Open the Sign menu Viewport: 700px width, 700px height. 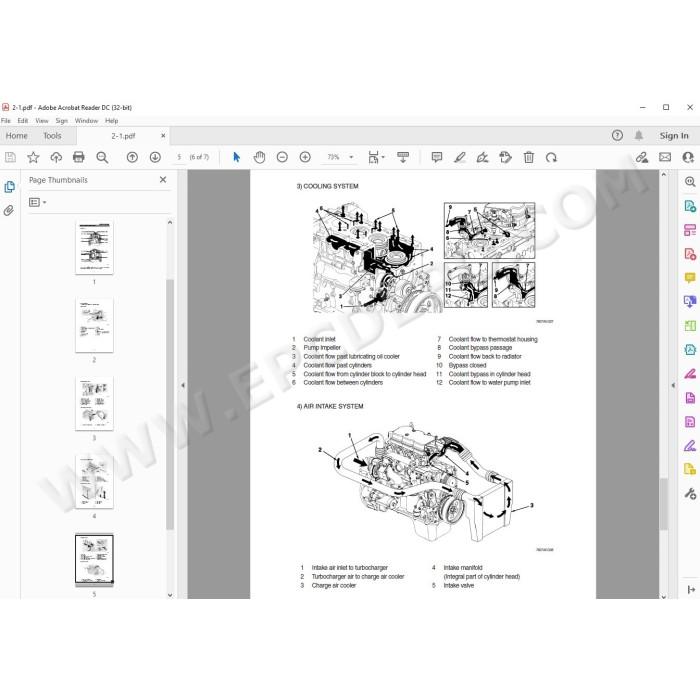[62, 121]
